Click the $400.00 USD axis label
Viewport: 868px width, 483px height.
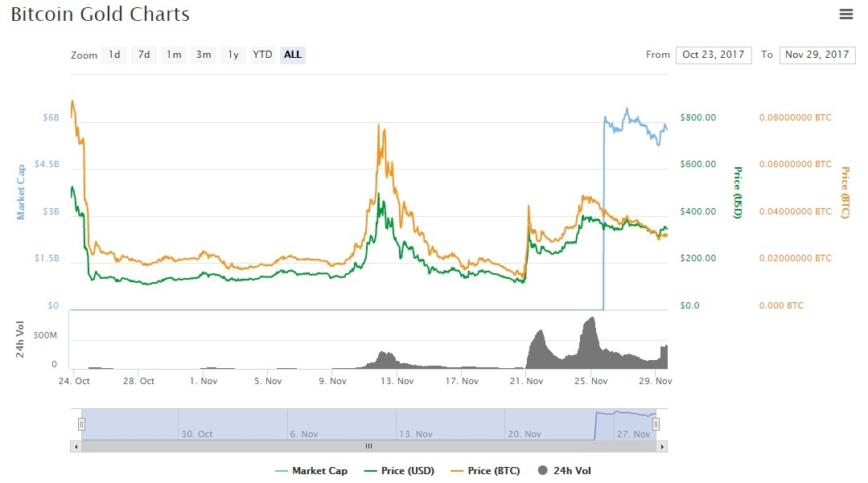[x=698, y=211]
